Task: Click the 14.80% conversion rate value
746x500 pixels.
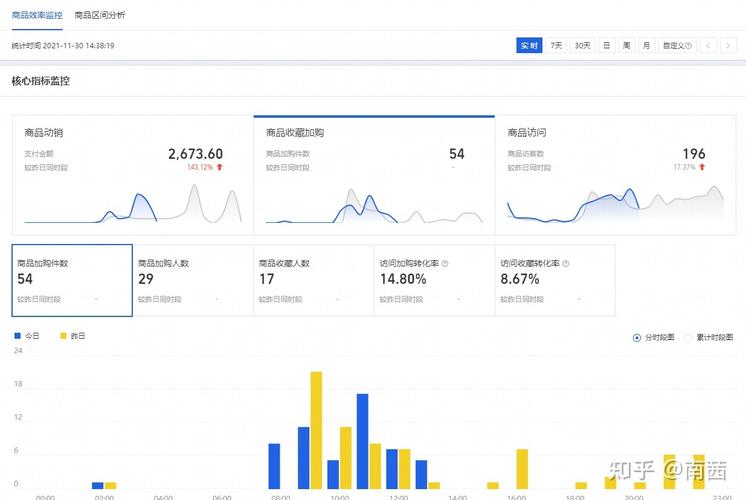Action: [403, 279]
